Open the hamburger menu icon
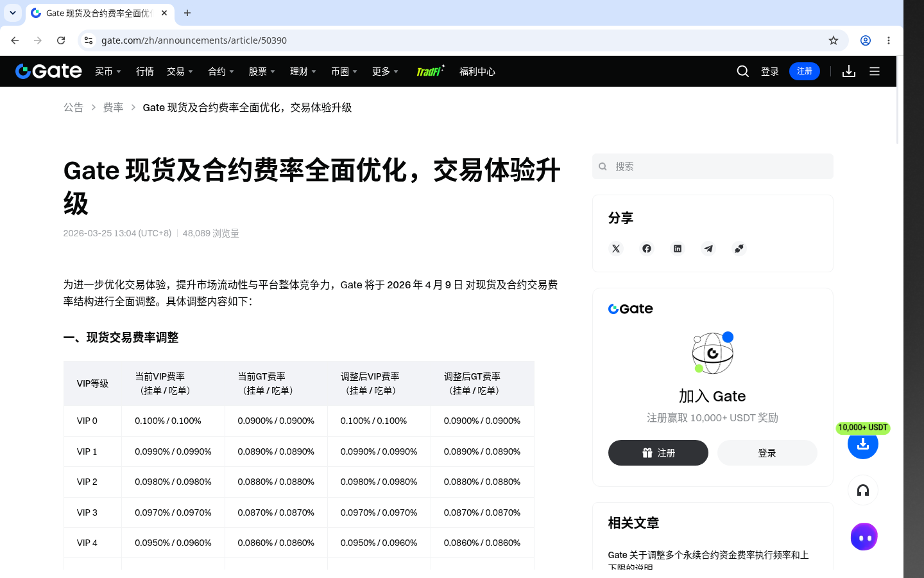Viewport: 924px width, 578px height. [x=875, y=71]
